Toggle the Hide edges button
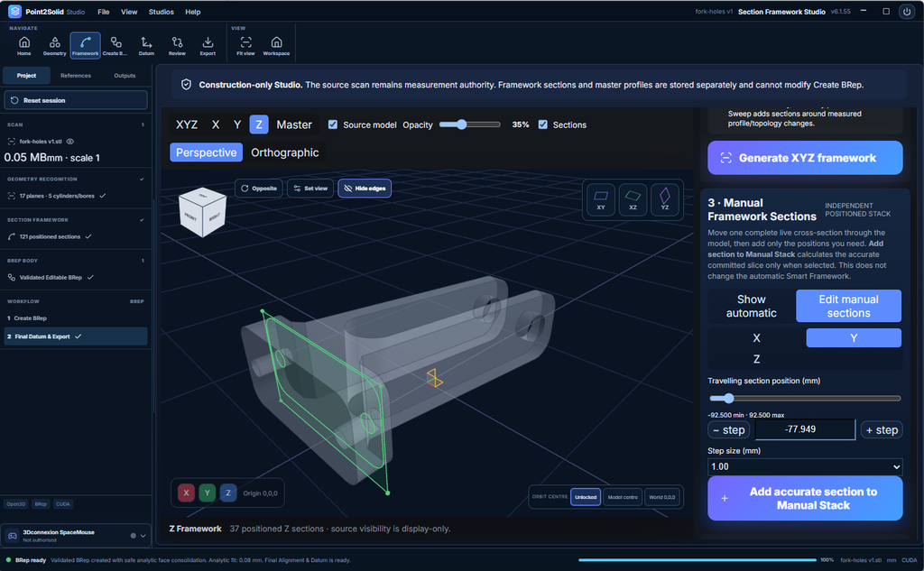924x571 pixels. coord(365,189)
